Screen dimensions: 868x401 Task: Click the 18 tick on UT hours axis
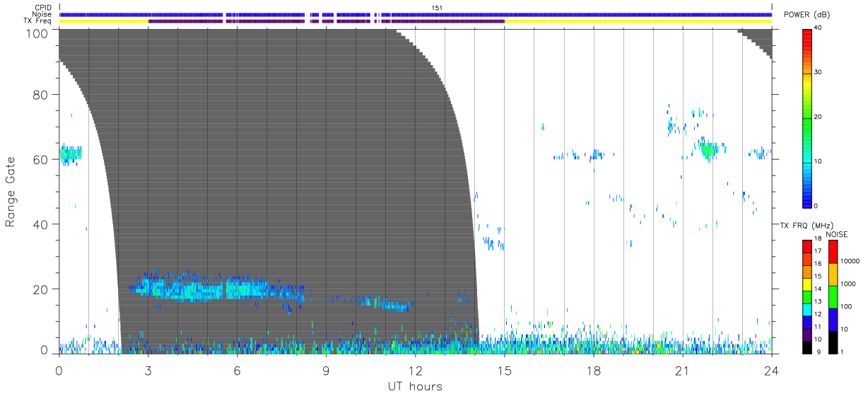click(x=594, y=370)
